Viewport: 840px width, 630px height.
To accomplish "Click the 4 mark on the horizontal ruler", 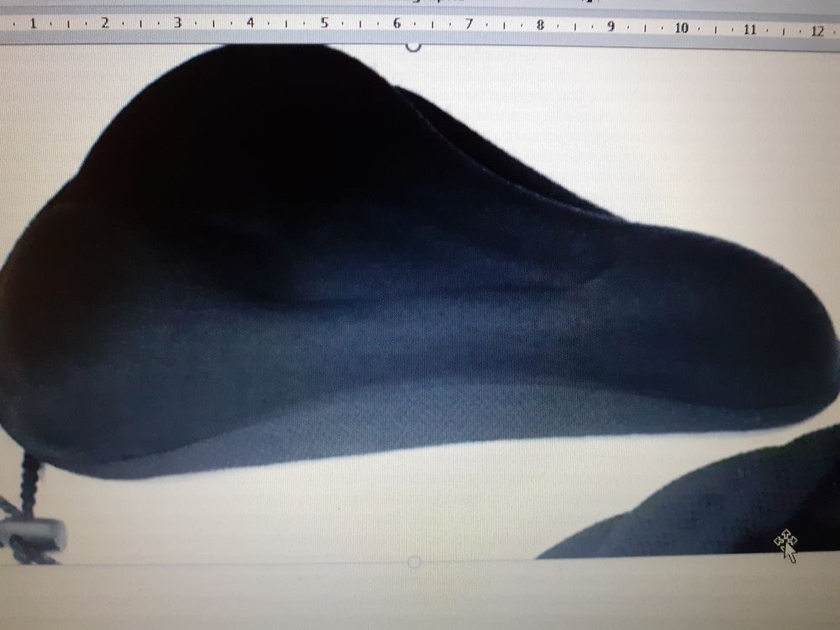I will pos(250,24).
